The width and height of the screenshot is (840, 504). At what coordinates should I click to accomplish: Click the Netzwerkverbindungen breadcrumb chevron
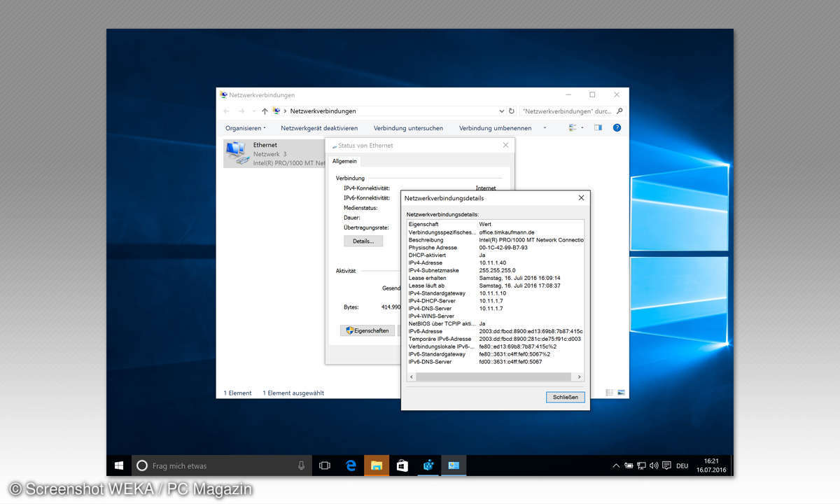[x=285, y=111]
